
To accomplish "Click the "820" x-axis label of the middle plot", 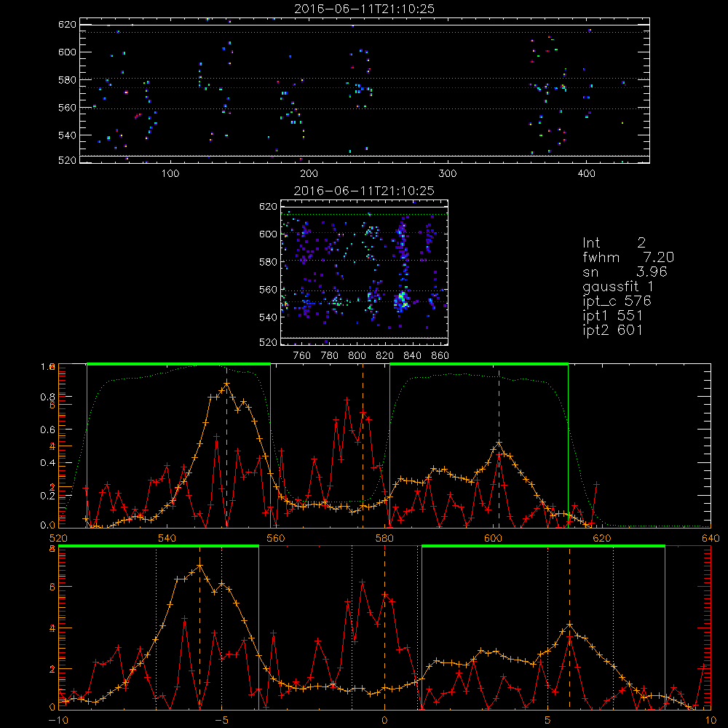I will [385, 356].
